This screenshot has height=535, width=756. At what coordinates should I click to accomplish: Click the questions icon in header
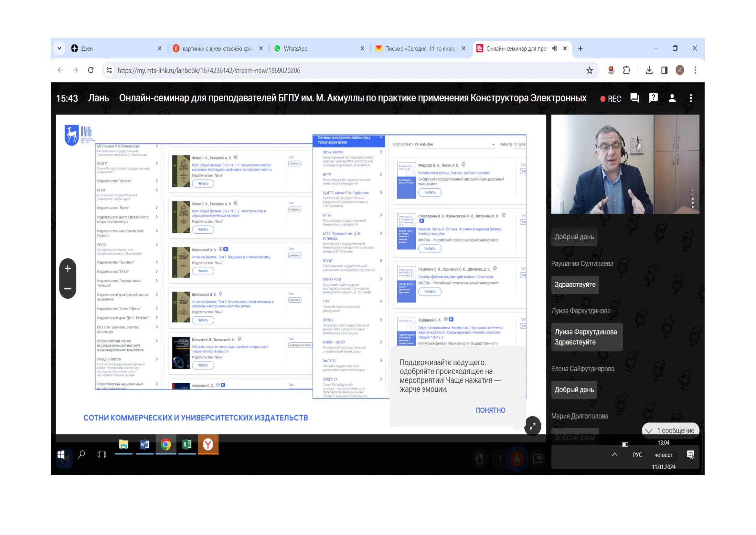[x=653, y=98]
